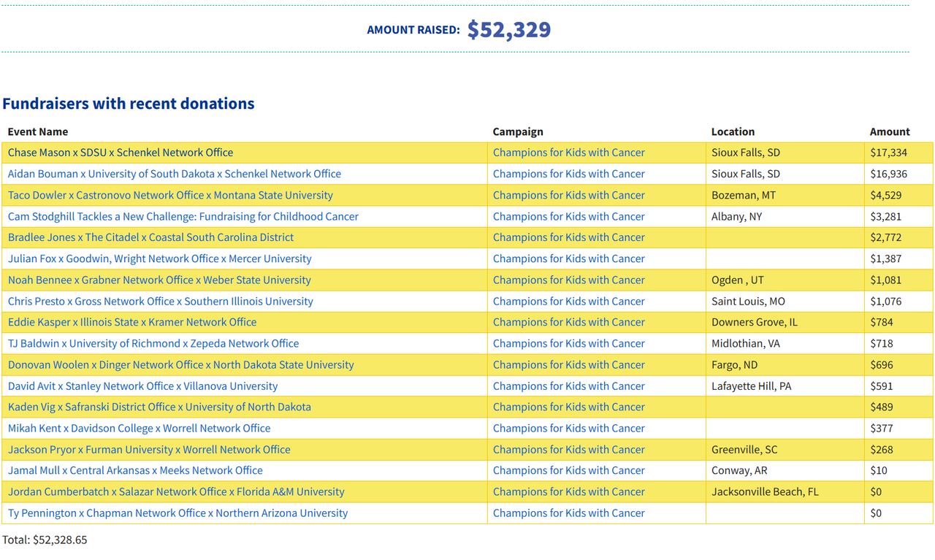
Task: Select the $1,076 amount cell
Action: 898,301
